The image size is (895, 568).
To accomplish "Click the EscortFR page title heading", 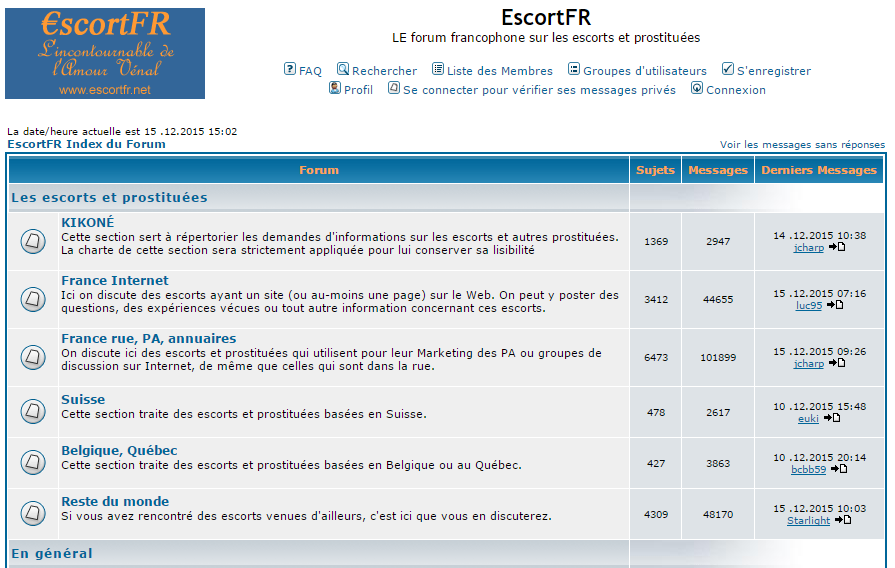I will pyautogui.click(x=546, y=17).
